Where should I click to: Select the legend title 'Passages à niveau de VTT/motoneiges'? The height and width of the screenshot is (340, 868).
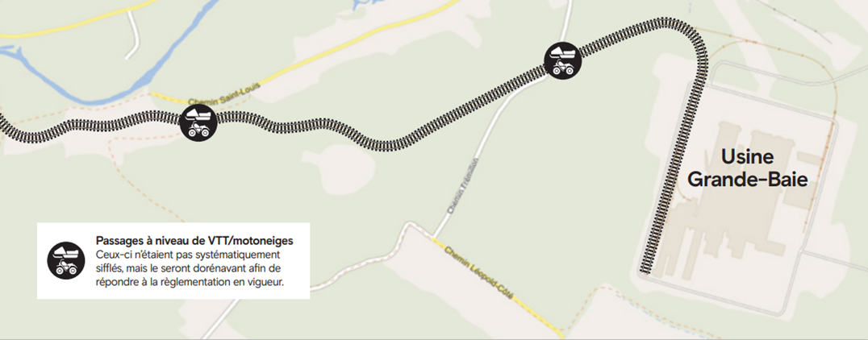click(194, 241)
